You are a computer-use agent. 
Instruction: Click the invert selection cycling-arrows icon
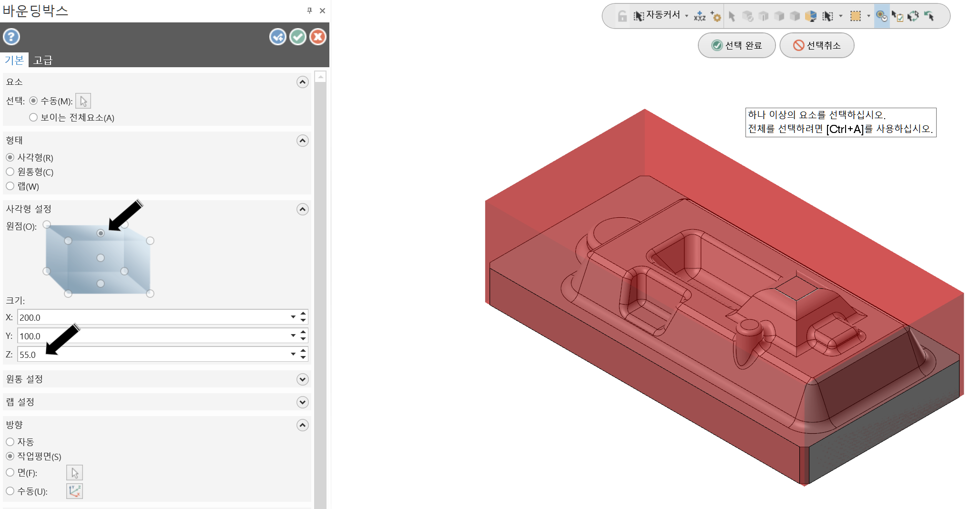coord(913,16)
